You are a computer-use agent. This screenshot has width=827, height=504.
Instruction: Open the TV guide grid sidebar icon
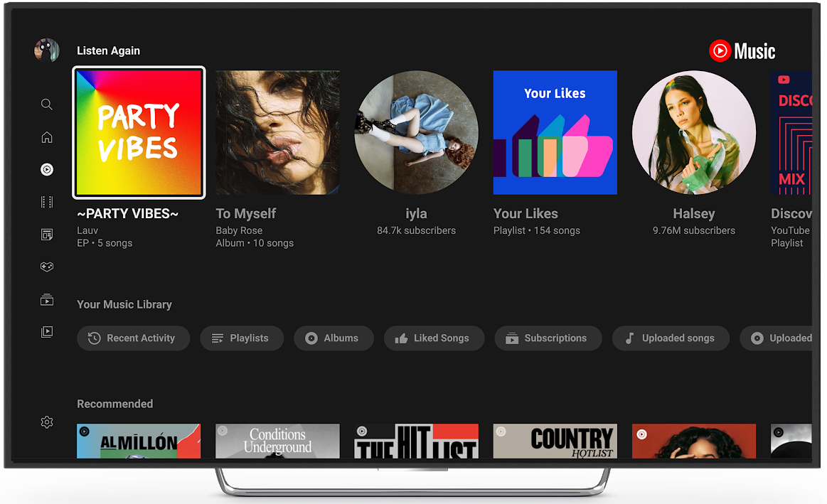coord(47,202)
